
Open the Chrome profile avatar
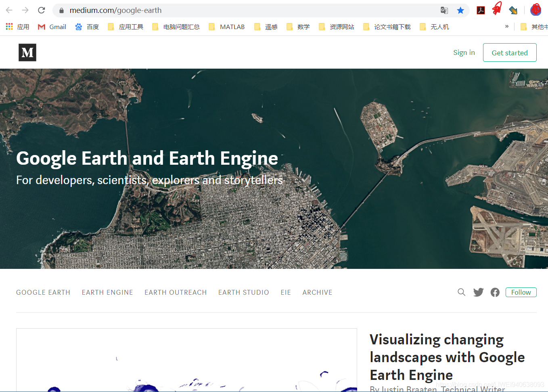535,10
